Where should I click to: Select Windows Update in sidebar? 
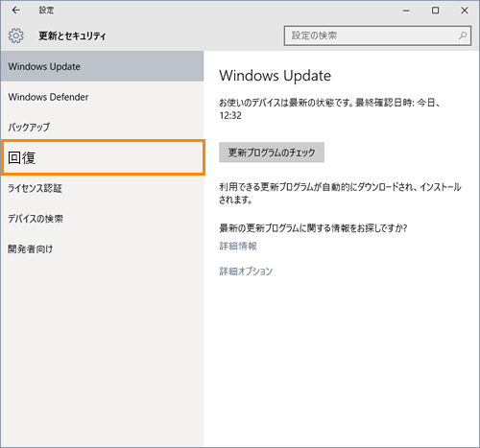tap(102, 66)
